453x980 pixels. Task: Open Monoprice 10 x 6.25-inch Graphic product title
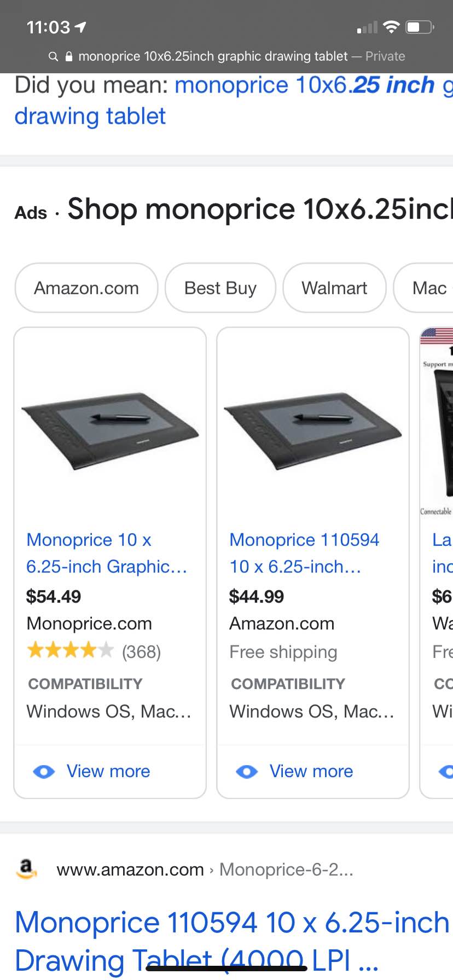107,553
